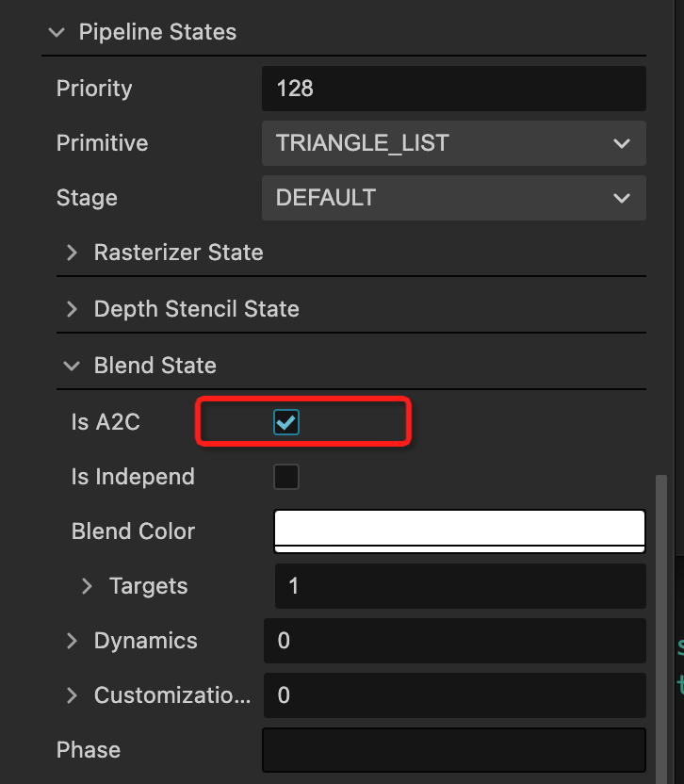Click the Priority input field
The width and height of the screenshot is (684, 784).
(453, 90)
